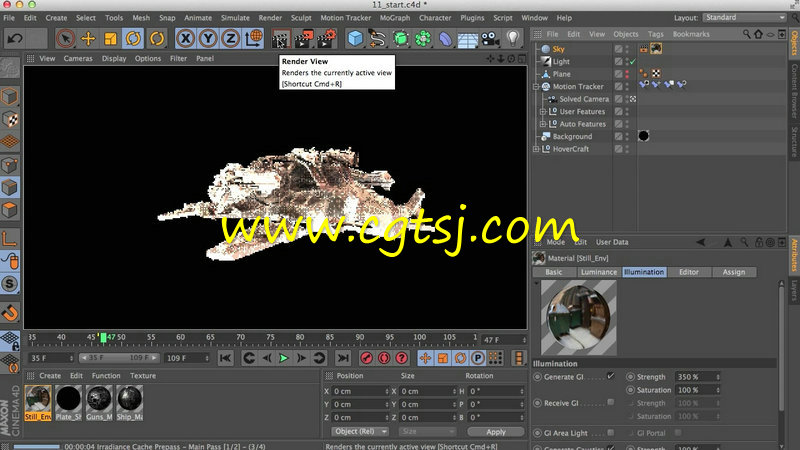Go to end of timeline
The width and height of the screenshot is (800, 450).
coord(343,358)
